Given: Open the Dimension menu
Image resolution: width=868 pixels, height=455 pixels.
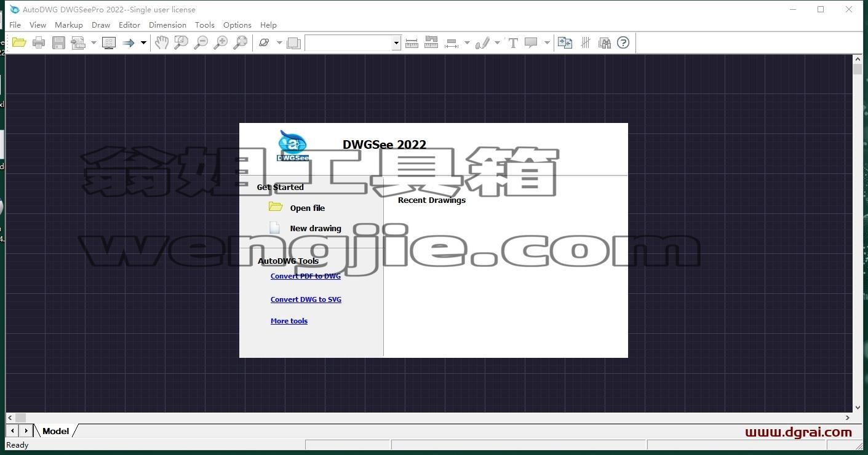Looking at the screenshot, I should click(x=167, y=25).
